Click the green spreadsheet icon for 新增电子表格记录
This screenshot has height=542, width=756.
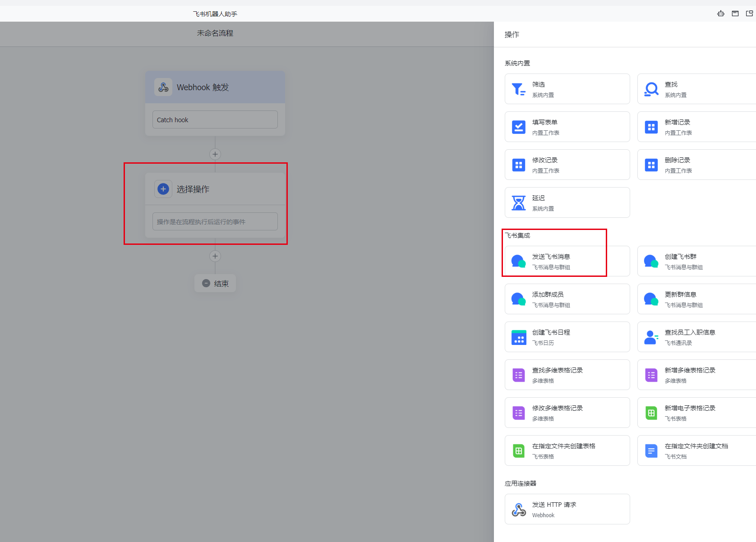[651, 413]
